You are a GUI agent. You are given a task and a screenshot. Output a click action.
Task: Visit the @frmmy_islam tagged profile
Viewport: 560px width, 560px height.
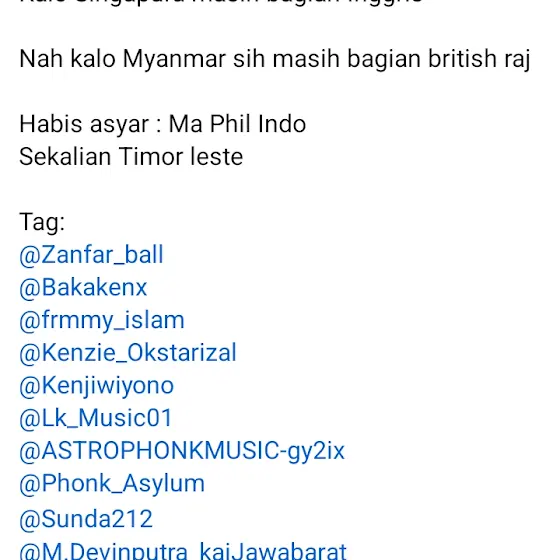pos(102,320)
